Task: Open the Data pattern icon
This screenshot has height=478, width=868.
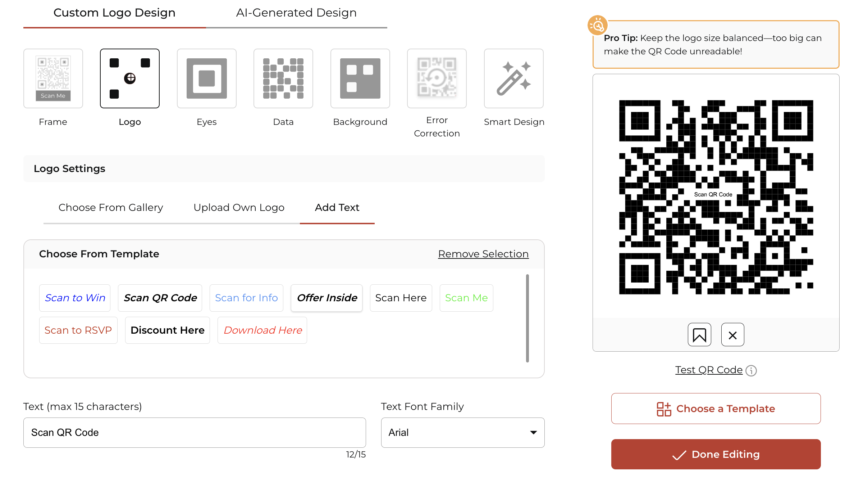Action: (283, 78)
